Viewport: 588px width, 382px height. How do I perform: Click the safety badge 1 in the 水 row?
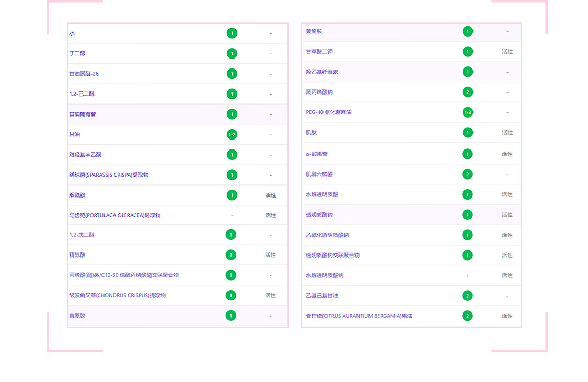[232, 33]
